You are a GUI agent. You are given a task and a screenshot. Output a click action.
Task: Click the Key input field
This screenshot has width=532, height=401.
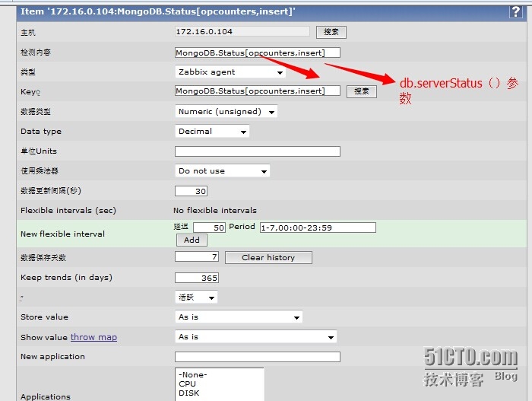pos(258,91)
